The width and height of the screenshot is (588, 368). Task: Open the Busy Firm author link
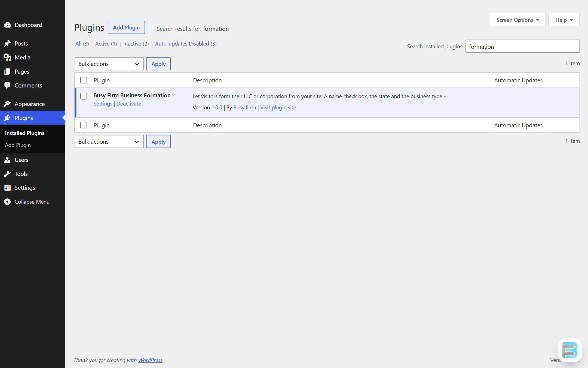tap(245, 107)
